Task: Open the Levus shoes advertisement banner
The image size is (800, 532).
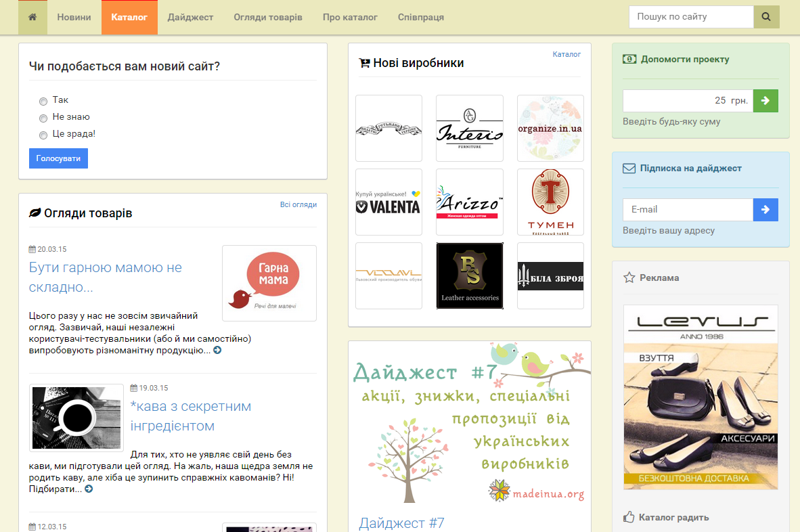Action: coord(701,397)
